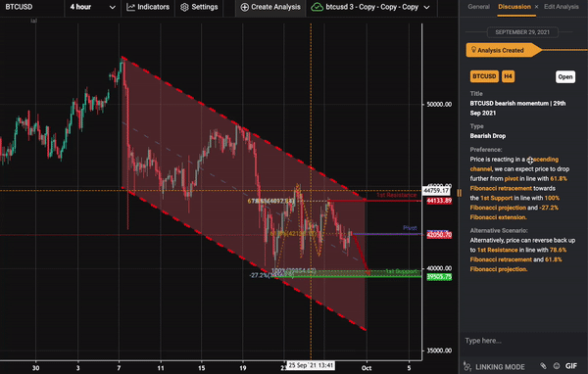Click the H4 timeframe tag
This screenshot has height=374, width=588.
(508, 76)
